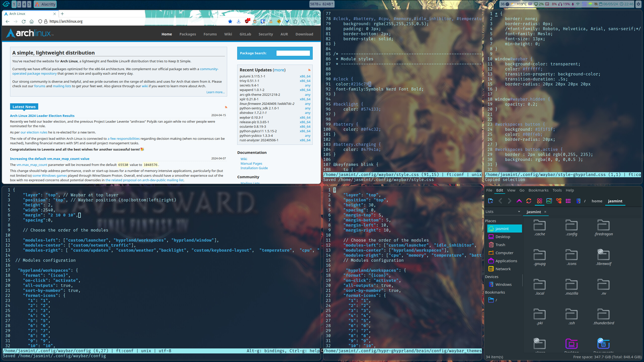This screenshot has height=362, width=644.
Task: Select the .mozilla folder
Action: 571,287
